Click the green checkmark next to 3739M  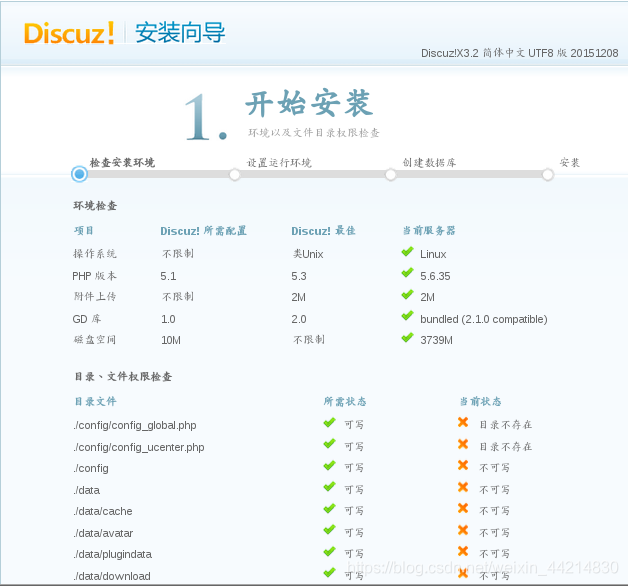pos(407,338)
